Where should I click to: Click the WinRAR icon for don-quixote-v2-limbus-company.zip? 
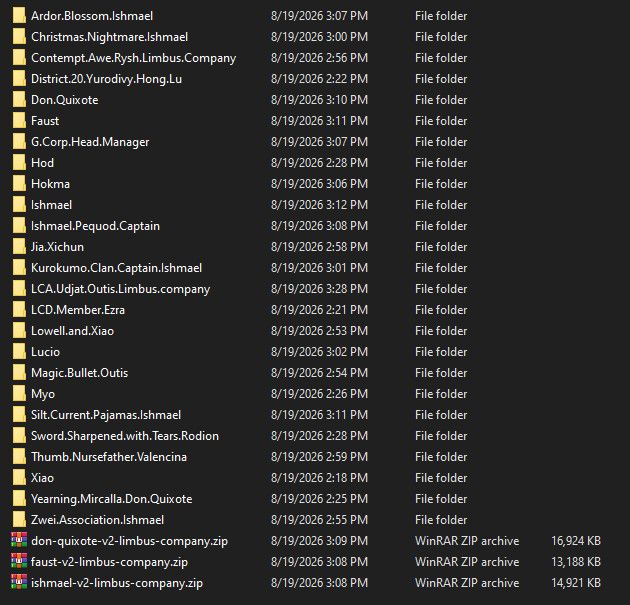coord(19,540)
